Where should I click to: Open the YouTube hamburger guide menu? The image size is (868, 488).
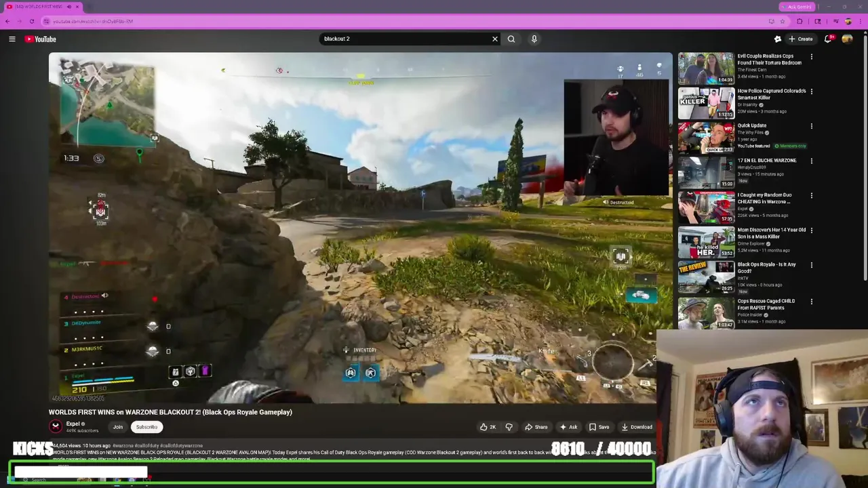pyautogui.click(x=12, y=39)
